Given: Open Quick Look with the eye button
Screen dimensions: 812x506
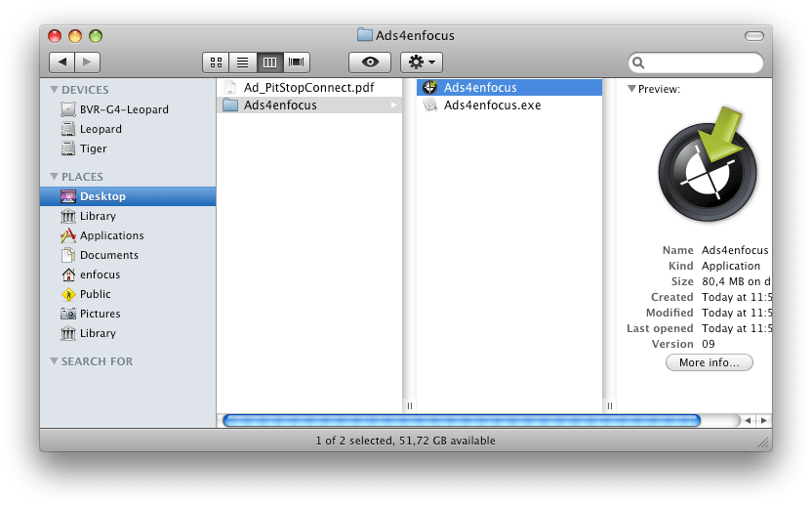Looking at the screenshot, I should click(x=370, y=63).
